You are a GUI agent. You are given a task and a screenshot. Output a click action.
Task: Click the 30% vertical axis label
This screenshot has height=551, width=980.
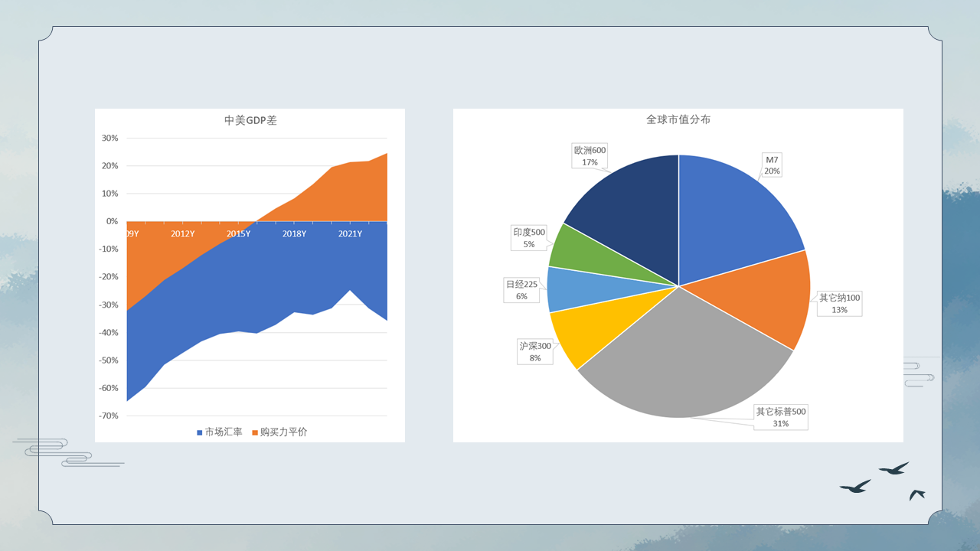pos(110,139)
